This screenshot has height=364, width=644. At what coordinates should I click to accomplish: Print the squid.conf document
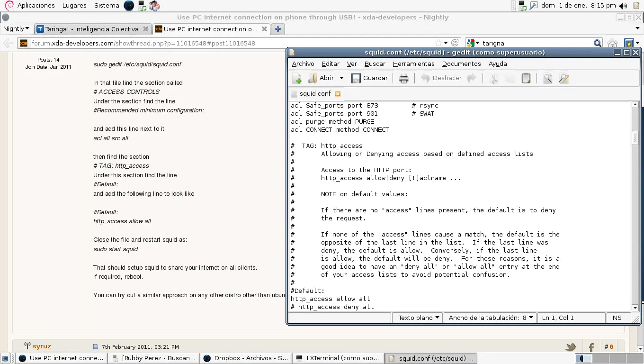(403, 78)
